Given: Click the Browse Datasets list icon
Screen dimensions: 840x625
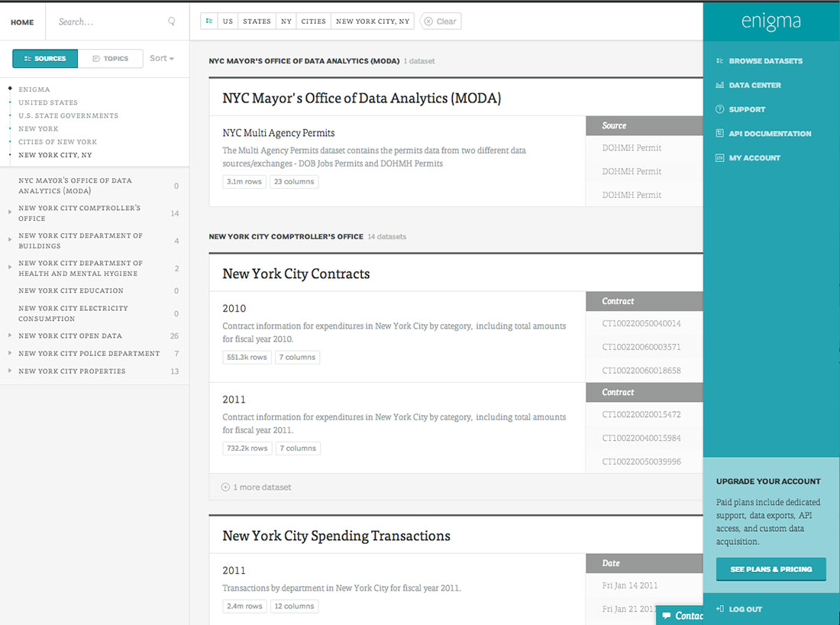Looking at the screenshot, I should click(x=719, y=61).
